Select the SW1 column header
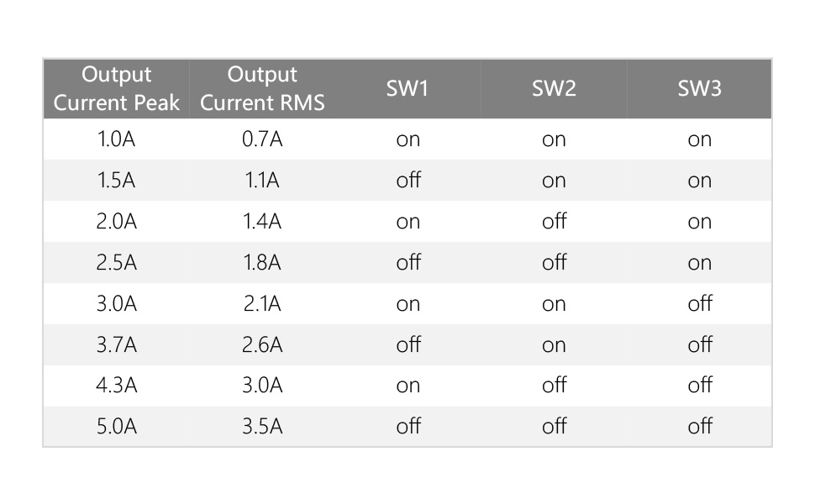The width and height of the screenshot is (815, 504). (x=407, y=88)
